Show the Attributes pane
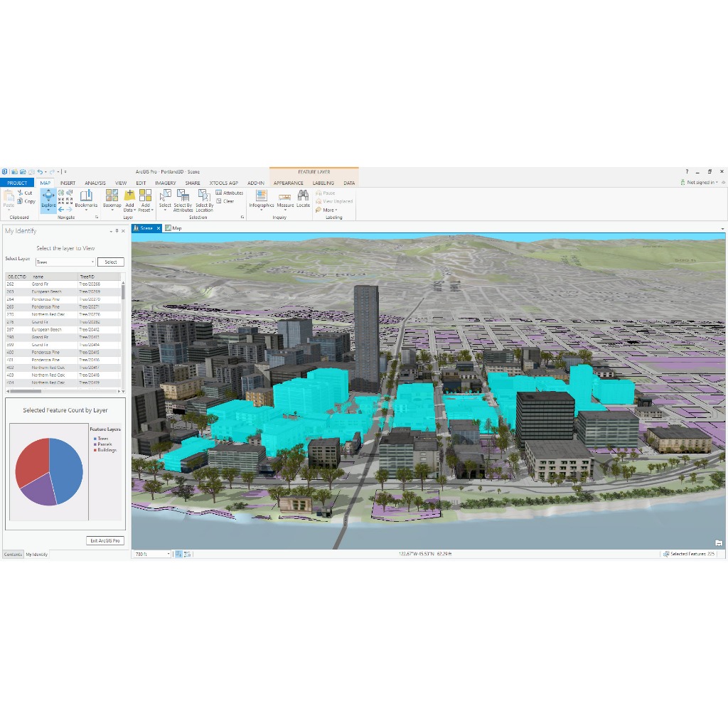 [x=230, y=193]
